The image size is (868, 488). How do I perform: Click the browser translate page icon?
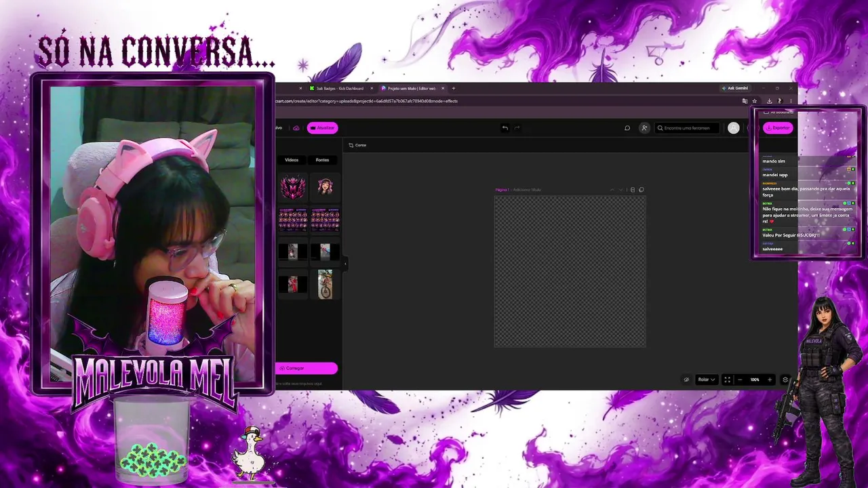745,101
